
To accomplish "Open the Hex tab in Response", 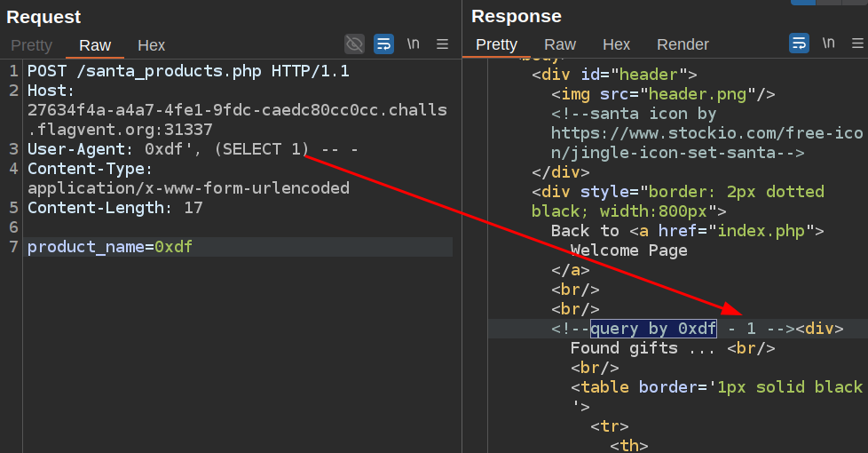I will pyautogui.click(x=616, y=44).
